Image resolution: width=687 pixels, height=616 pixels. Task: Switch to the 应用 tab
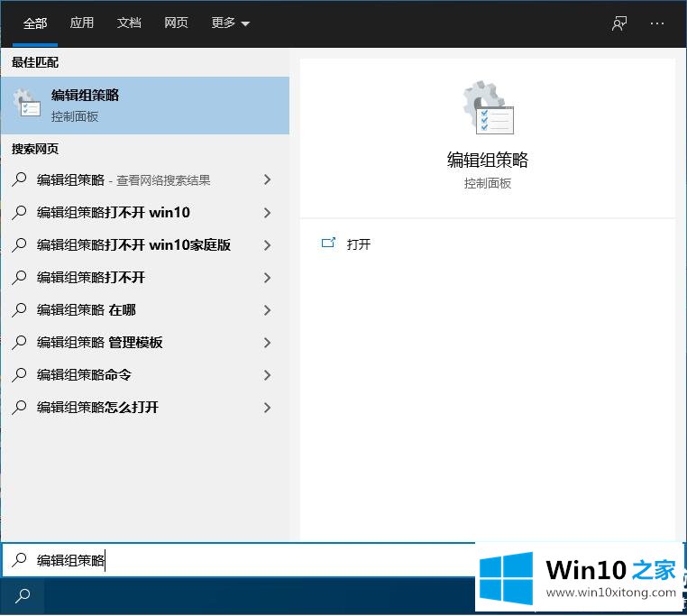tap(82, 23)
